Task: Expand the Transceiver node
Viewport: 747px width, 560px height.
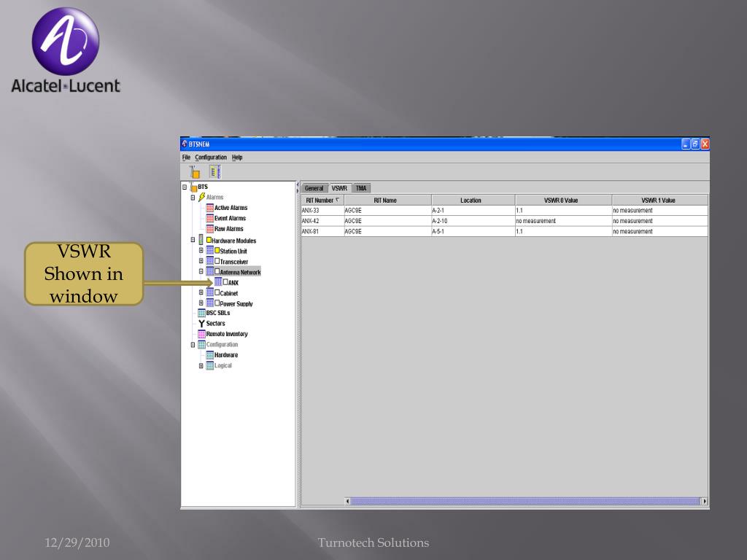Action: click(201, 261)
